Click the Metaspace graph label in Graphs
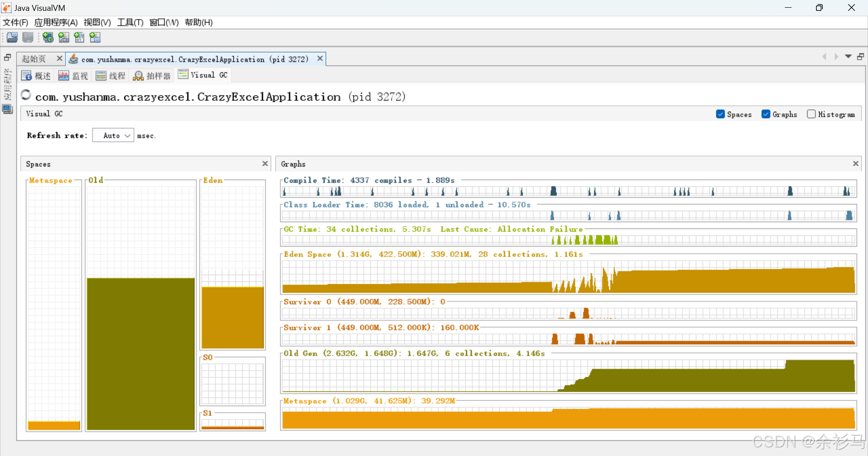Screen dimensions: 868x456 pos(369,400)
